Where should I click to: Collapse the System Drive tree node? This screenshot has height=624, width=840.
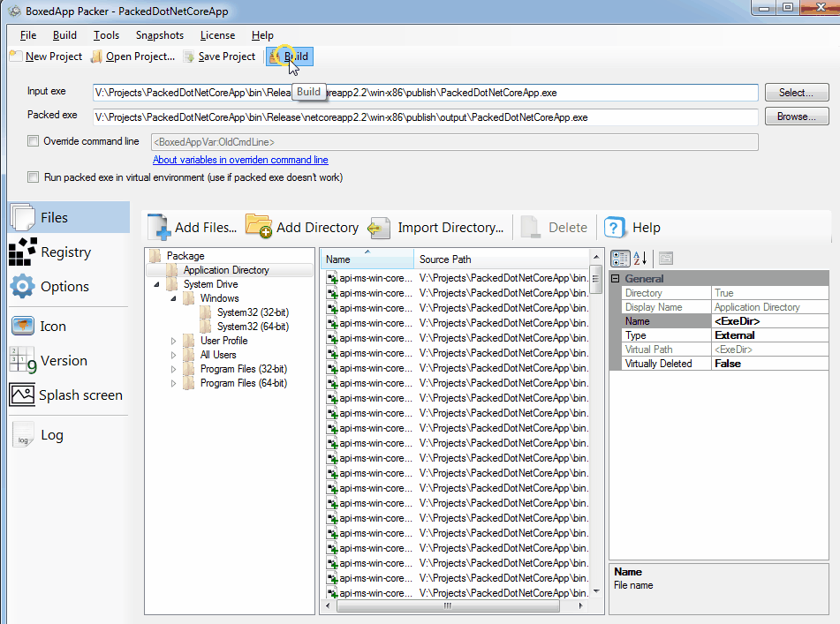pos(156,284)
